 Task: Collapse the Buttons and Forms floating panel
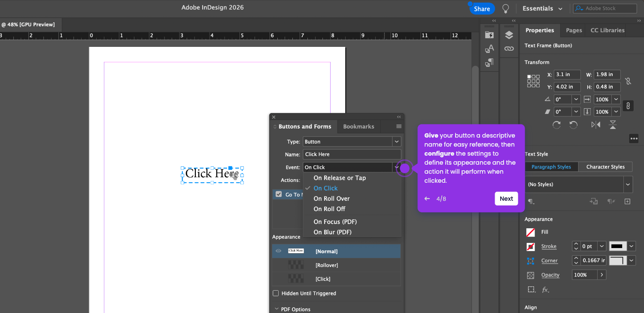pos(399,117)
